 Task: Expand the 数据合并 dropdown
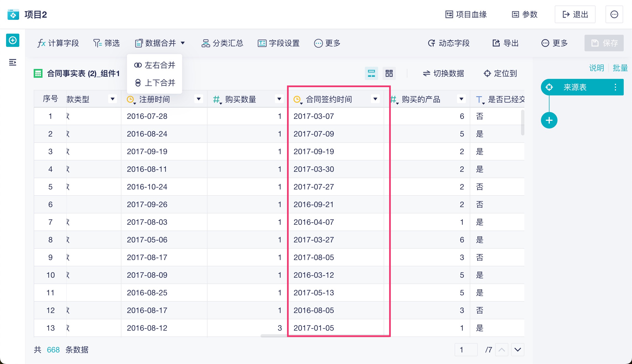(x=160, y=43)
